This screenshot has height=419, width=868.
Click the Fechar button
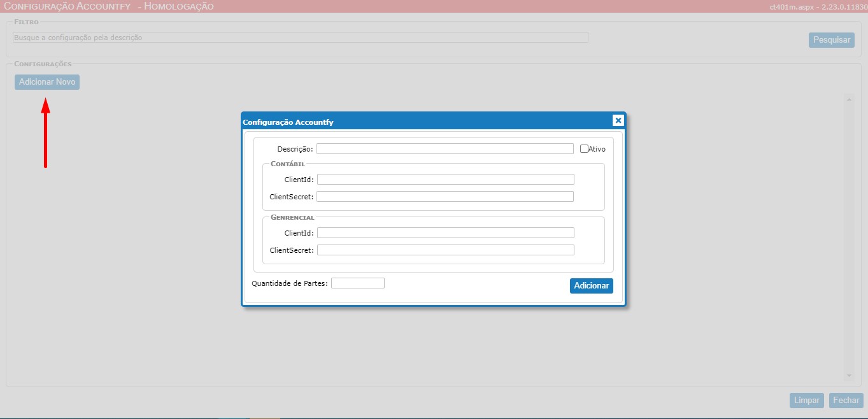[x=846, y=401]
